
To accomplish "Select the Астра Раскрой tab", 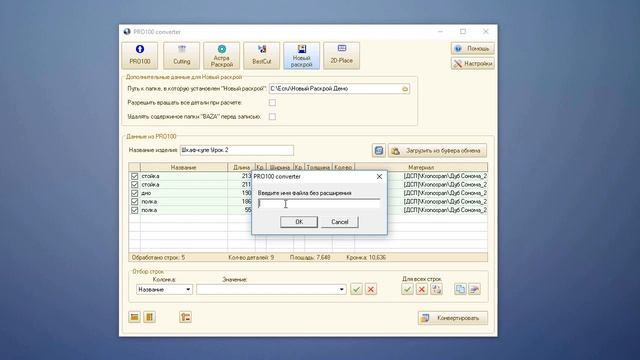I will point(222,55).
